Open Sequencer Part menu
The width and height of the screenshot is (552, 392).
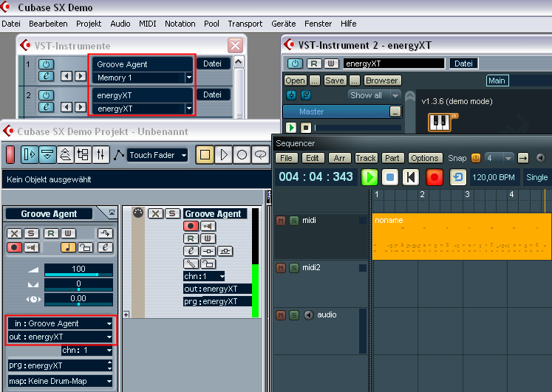click(x=392, y=158)
